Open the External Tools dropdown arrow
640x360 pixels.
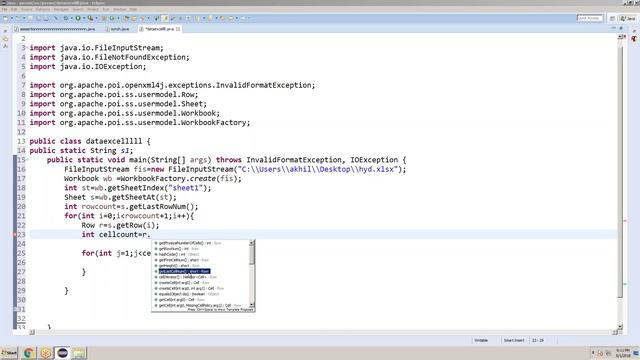(96, 18)
